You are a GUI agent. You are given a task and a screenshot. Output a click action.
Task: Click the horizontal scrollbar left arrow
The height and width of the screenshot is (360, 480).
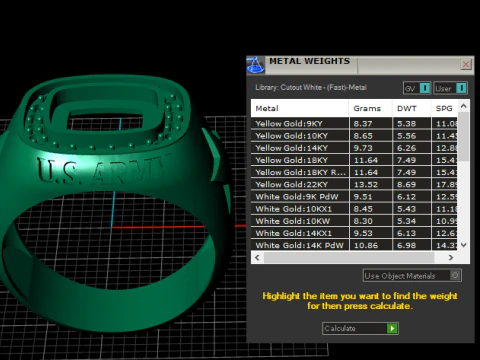click(257, 258)
